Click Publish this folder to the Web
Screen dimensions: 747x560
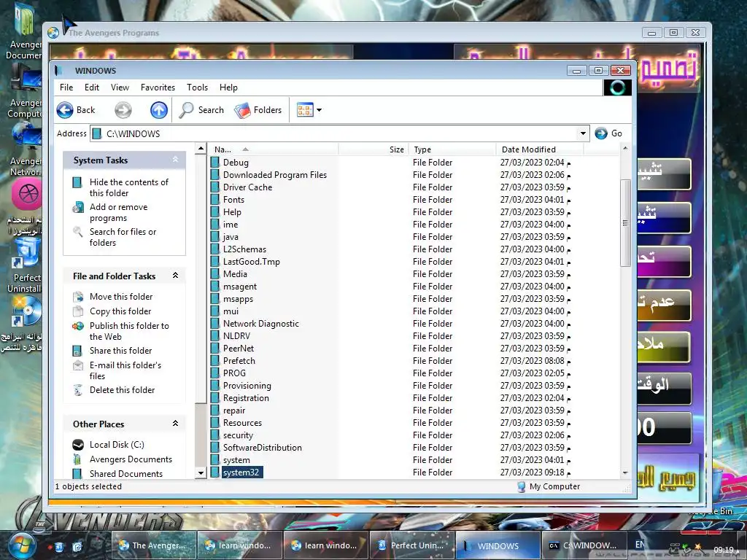129,331
